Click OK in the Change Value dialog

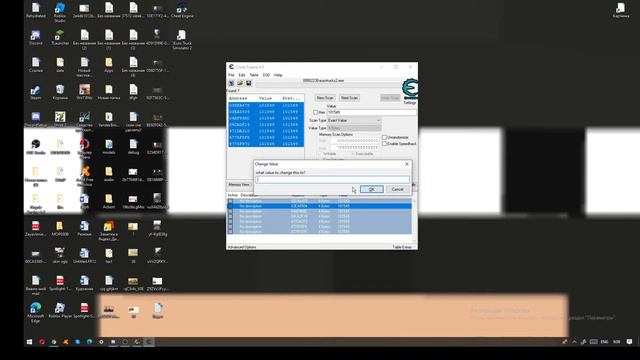point(371,189)
